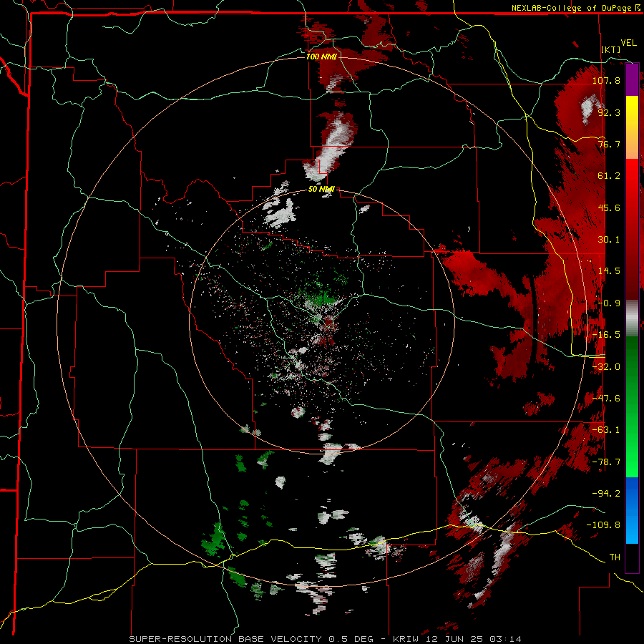Click the 45.6 velocity scale value
Viewport: 644px width, 644px height.
click(x=609, y=208)
